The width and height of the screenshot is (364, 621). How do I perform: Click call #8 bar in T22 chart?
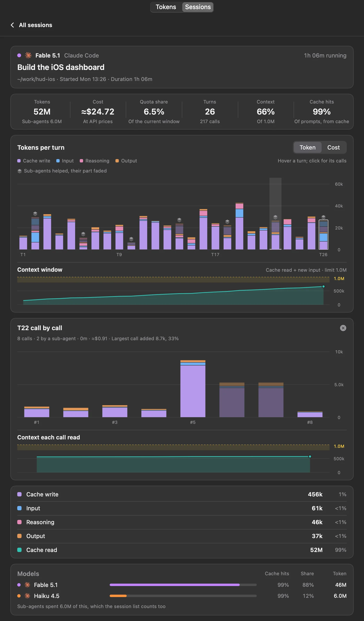coord(310,414)
